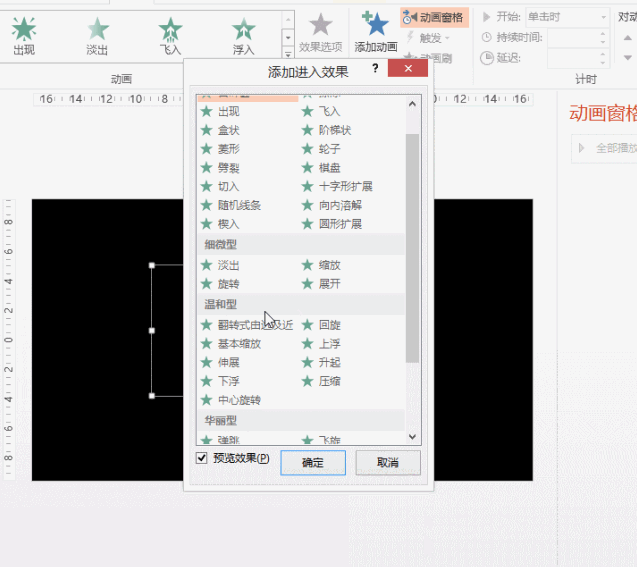Viewport: 637px width, 567px height.
Task: Click the effect list scroll up arrow
Action: coord(412,104)
